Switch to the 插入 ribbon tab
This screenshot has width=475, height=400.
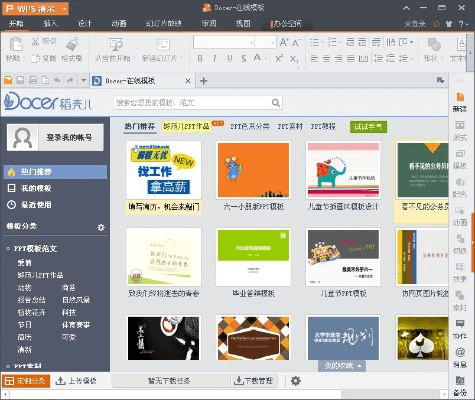click(50, 24)
